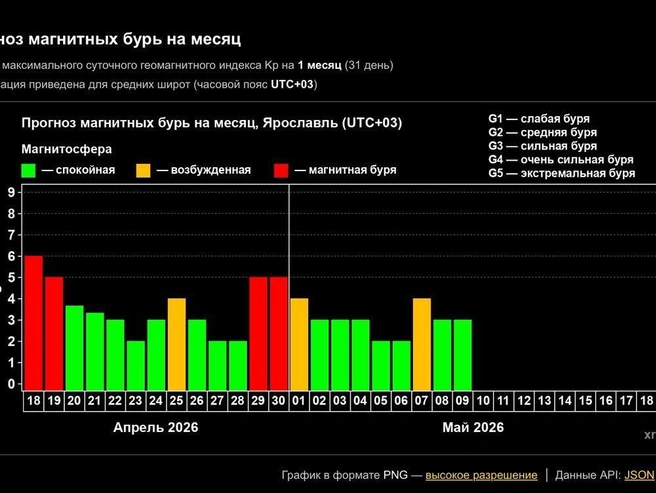
Task: Click the G3 — сильная буря legend line
Action: 543,146
